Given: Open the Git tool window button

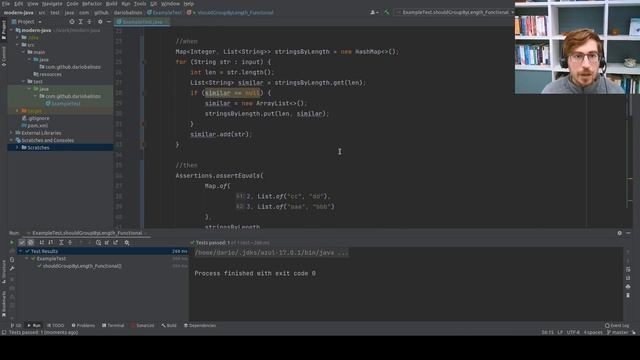Looking at the screenshot, I should click(x=16, y=326).
